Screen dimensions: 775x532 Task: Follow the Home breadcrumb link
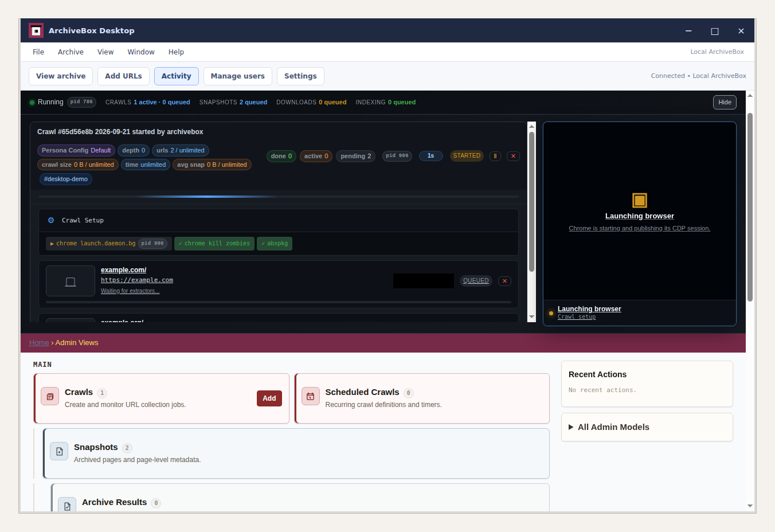tap(39, 343)
